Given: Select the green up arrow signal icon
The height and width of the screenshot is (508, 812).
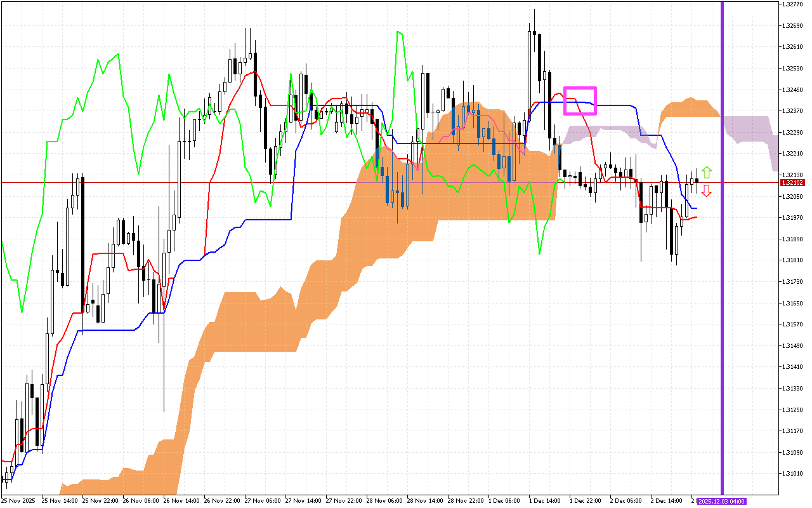Looking at the screenshot, I should click(x=707, y=171).
